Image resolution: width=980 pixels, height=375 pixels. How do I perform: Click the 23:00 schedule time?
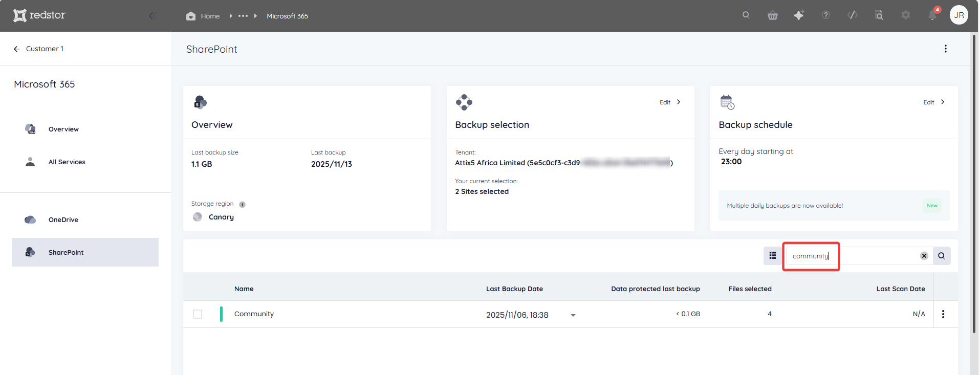(x=731, y=162)
